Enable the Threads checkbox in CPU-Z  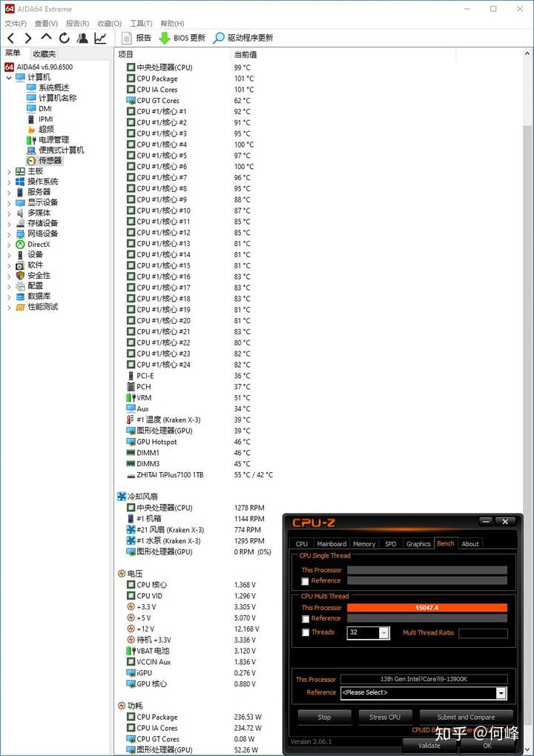(305, 632)
